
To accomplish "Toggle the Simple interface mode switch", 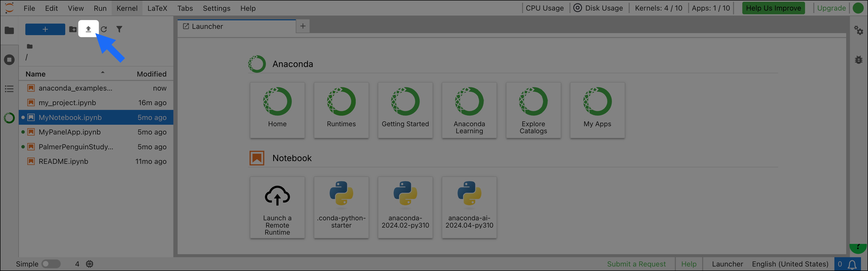I will (x=51, y=264).
